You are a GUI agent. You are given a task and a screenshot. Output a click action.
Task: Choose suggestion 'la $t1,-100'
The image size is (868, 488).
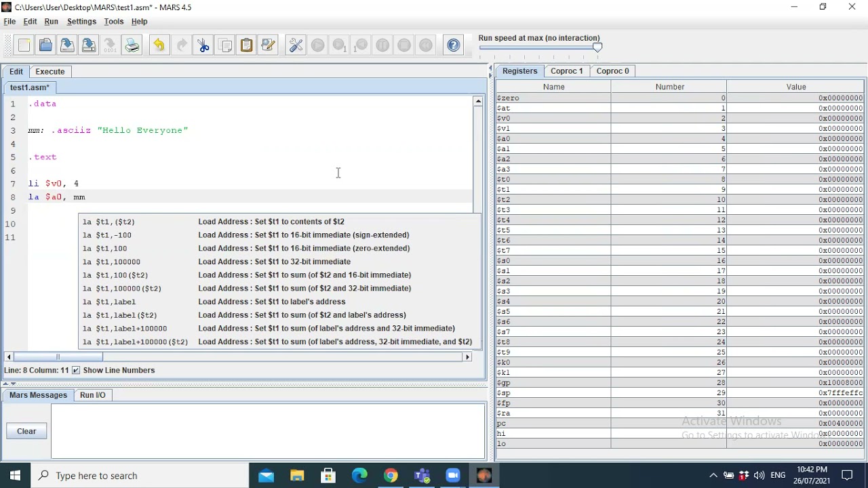click(x=278, y=235)
